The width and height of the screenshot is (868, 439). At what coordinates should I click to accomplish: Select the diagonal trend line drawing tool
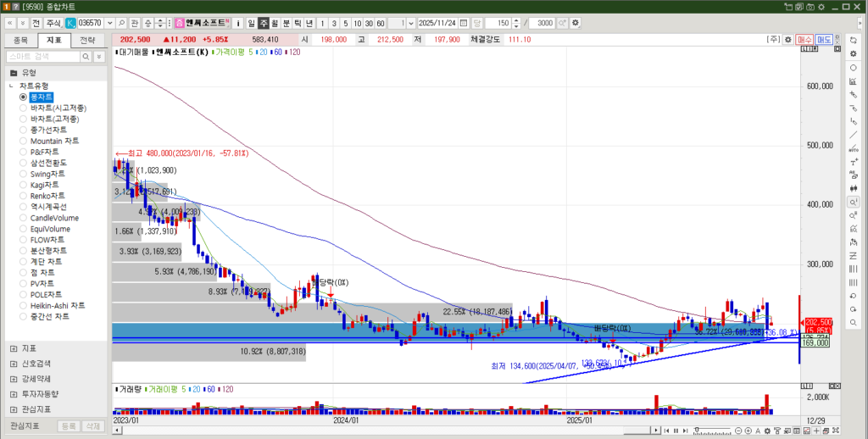click(853, 135)
